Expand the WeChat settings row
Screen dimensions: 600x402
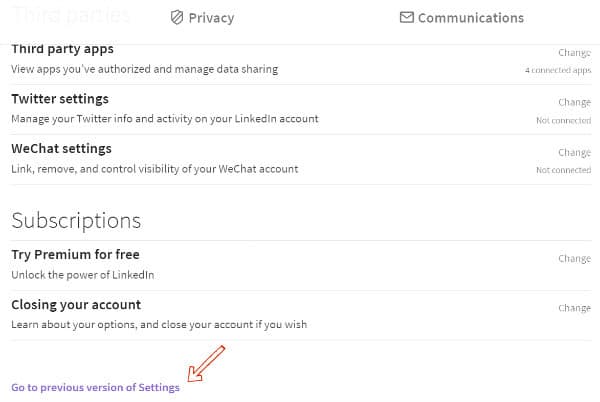301,159
